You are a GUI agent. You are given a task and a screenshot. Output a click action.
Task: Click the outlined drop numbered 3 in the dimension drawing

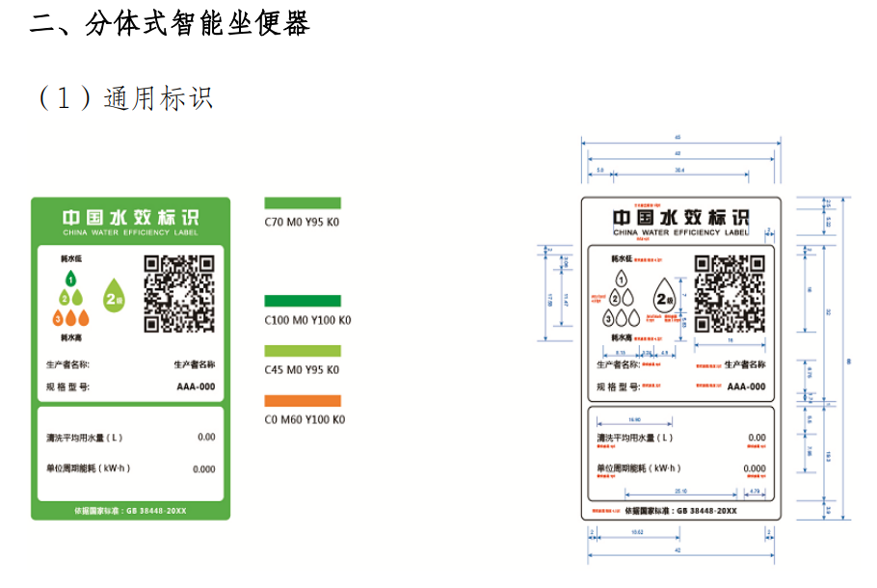[608, 318]
